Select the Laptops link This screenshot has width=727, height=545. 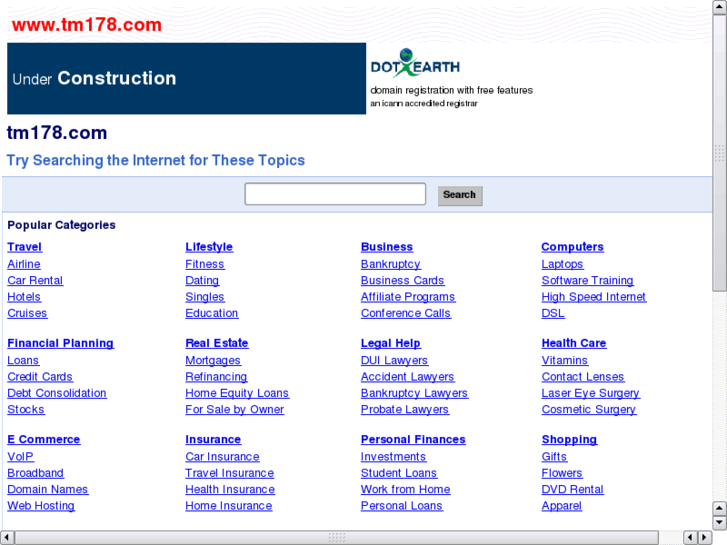coord(562,264)
